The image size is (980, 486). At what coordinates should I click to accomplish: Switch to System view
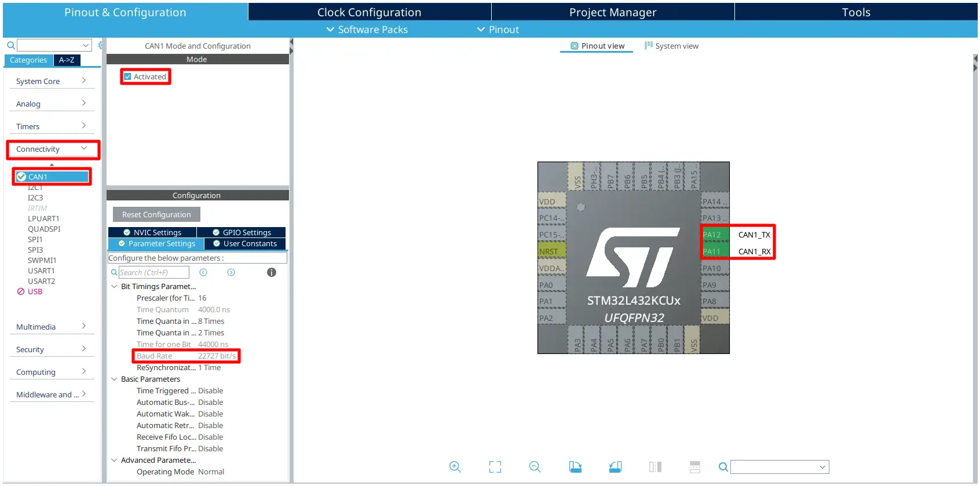point(671,46)
